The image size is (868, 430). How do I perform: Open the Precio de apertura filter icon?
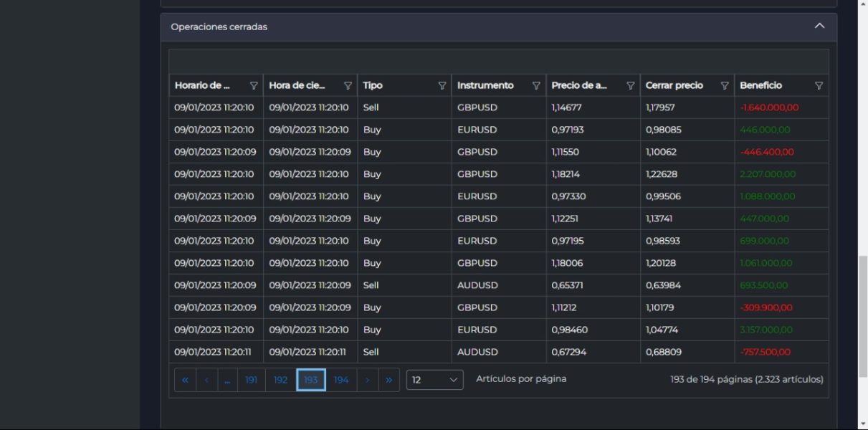click(631, 85)
